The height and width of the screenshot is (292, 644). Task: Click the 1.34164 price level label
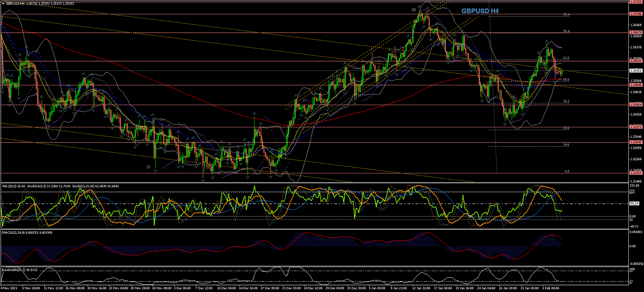point(635,104)
